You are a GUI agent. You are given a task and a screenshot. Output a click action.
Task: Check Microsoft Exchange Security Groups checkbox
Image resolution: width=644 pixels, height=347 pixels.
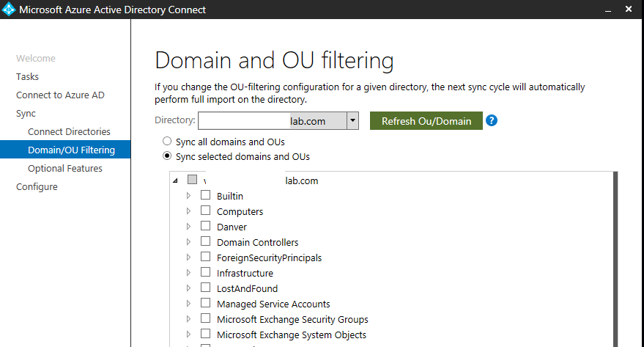click(x=205, y=318)
